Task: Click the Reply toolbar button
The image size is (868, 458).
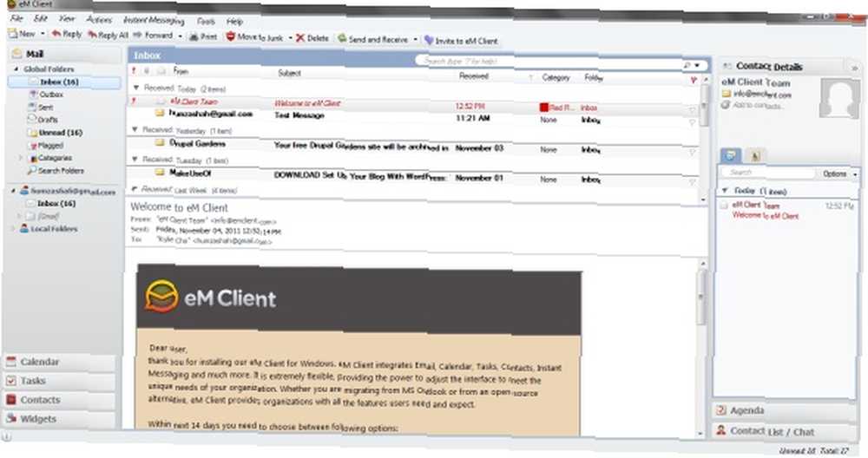Action: click(67, 35)
